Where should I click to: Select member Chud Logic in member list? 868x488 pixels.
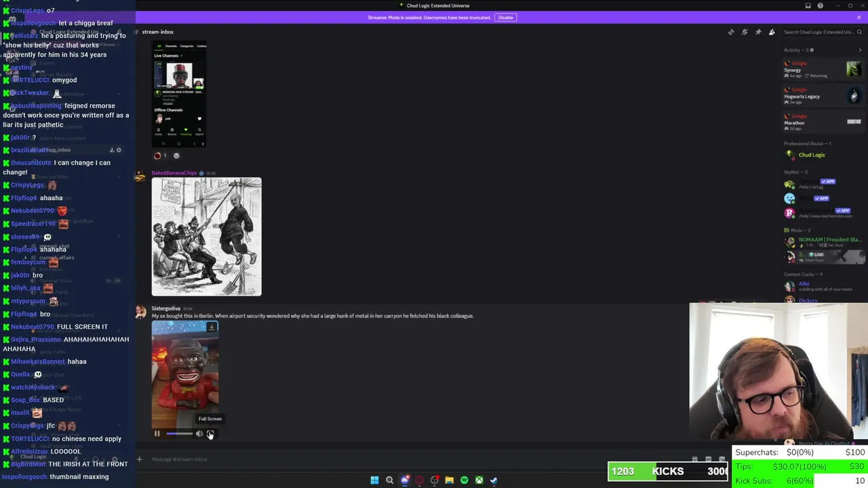[823, 155]
